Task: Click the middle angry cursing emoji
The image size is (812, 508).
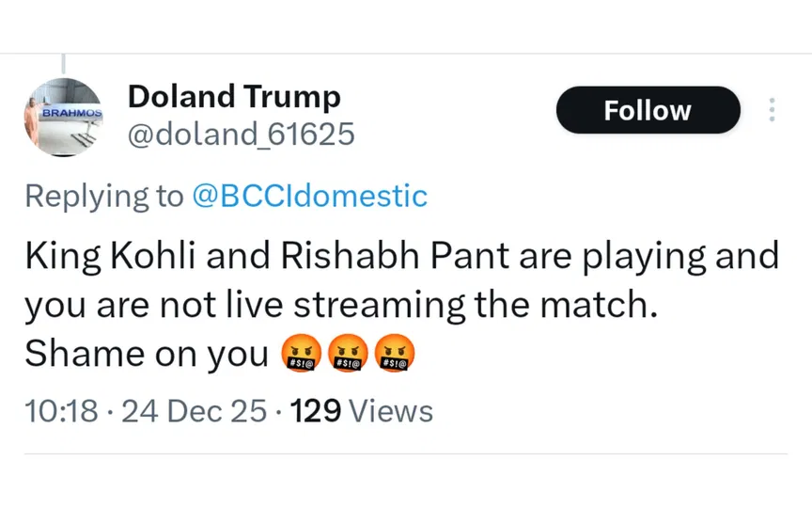Action: [348, 355]
